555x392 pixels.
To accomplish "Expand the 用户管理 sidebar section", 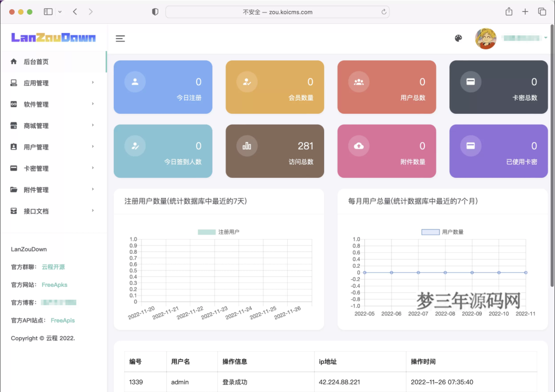I will pyautogui.click(x=13, y=146).
